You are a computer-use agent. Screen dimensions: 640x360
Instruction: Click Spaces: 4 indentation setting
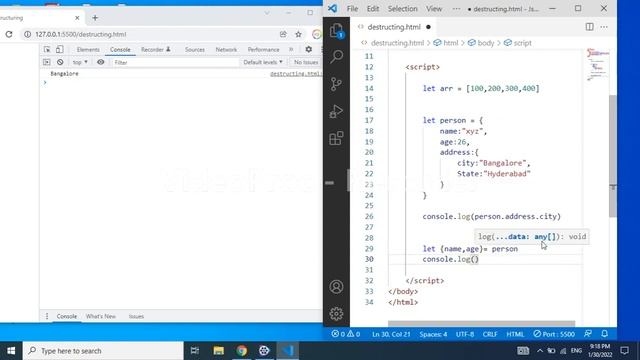433,334
